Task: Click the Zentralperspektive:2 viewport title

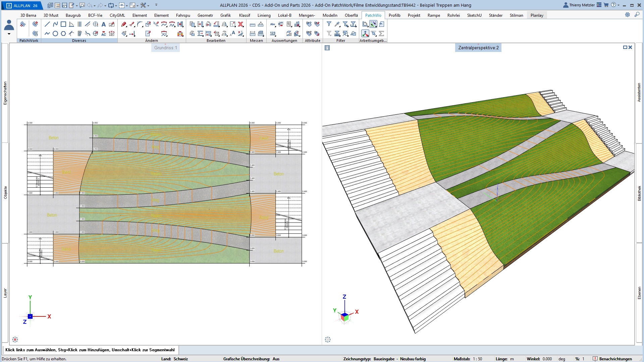Action: point(478,48)
